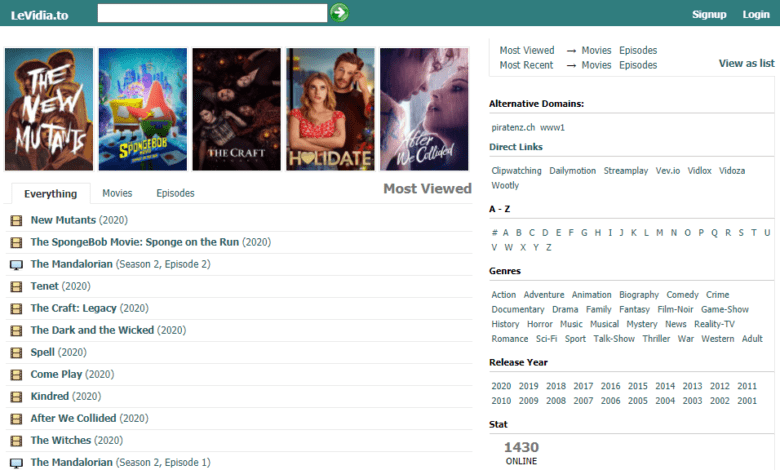The image size is (780, 470).
Task: Switch to the Movies tab
Action: click(x=117, y=193)
